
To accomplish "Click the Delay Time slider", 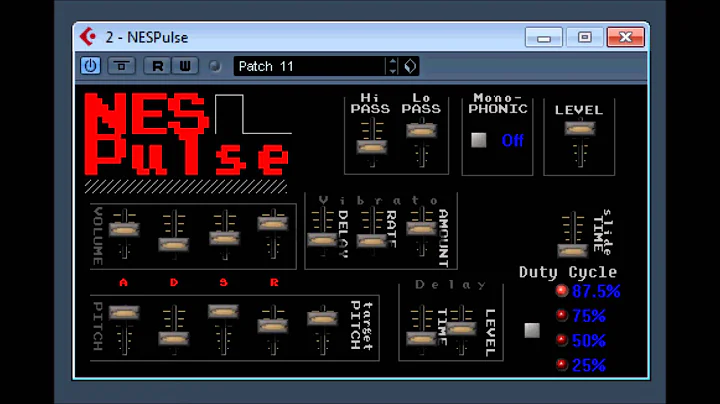I will pos(422,339).
